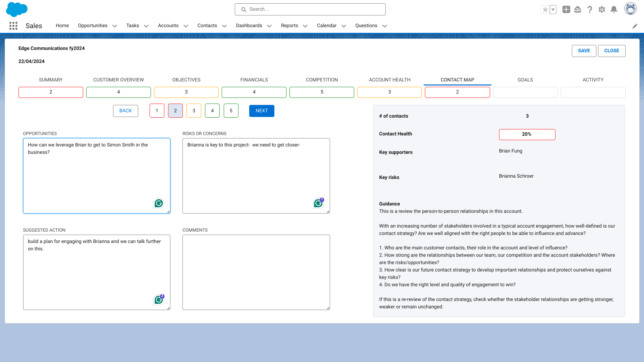This screenshot has height=362, width=644.
Task: Click the Grammarly icon in Opportunities field
Action: click(159, 203)
